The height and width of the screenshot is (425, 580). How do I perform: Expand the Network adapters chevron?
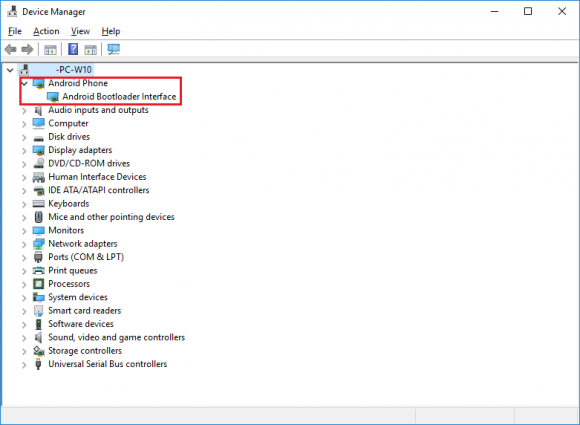[24, 244]
